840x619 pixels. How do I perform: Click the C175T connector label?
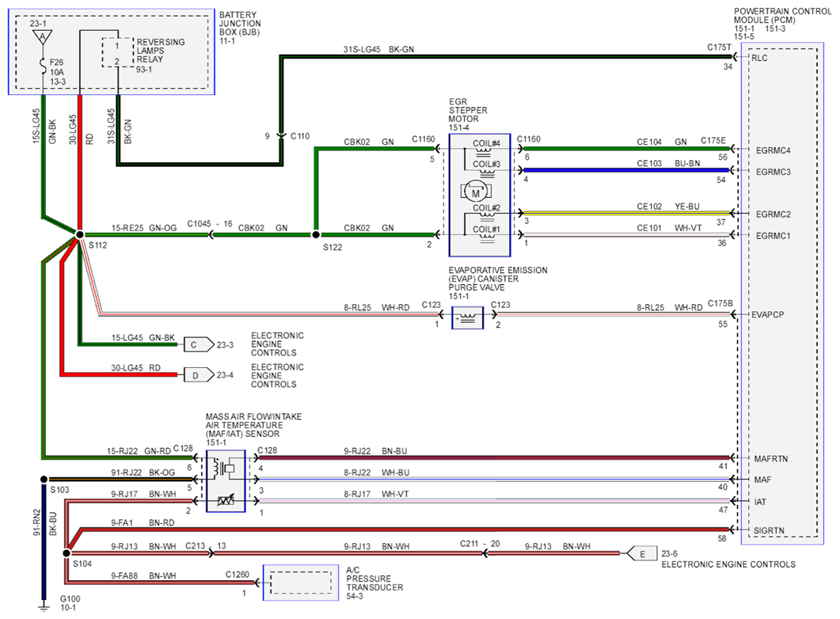[719, 47]
